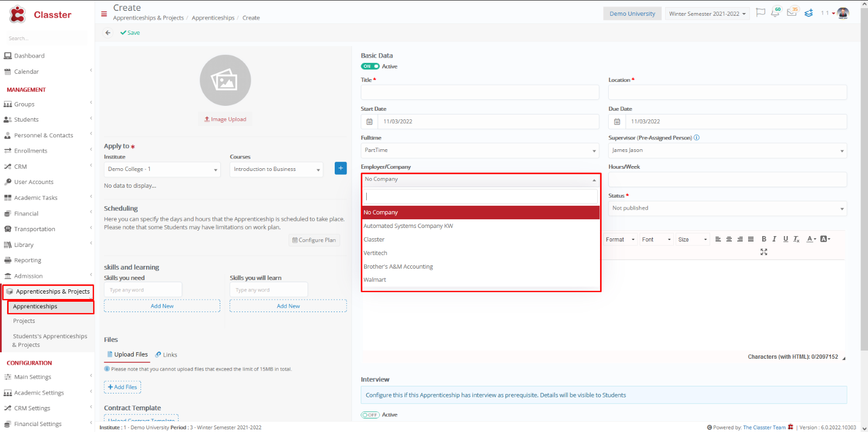Click Add New under Skills you need

[x=162, y=306]
